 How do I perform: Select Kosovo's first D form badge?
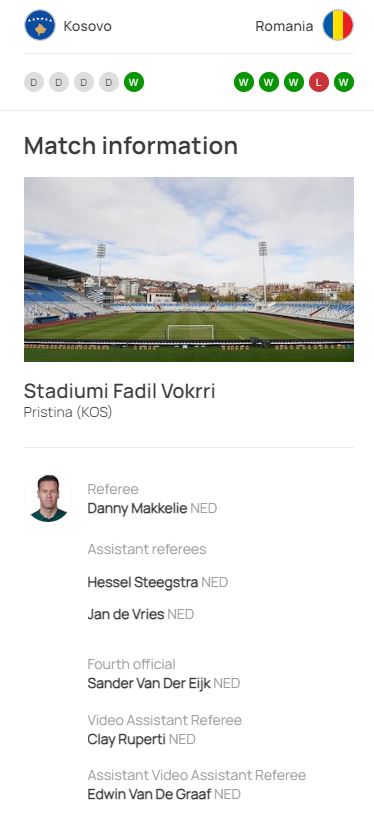click(x=34, y=82)
